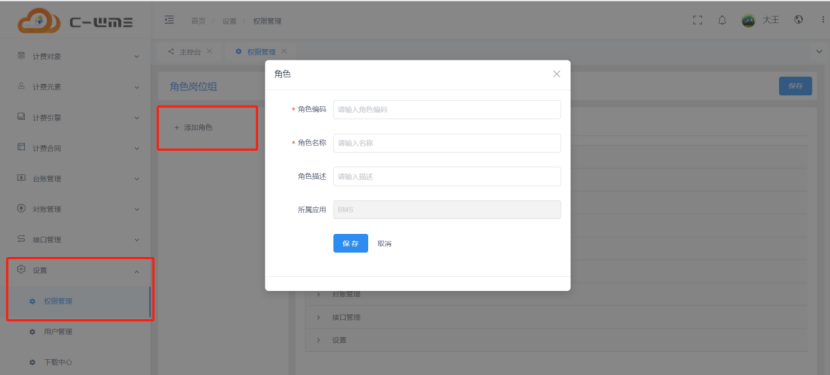Toggle the sidebar collapse menu icon
Image resolution: width=830 pixels, height=375 pixels.
pos(169,20)
